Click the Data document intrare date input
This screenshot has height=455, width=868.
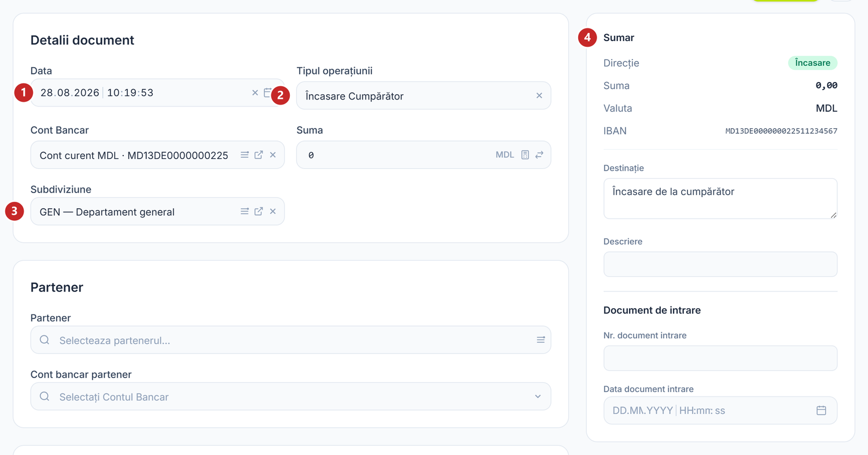[x=720, y=410]
